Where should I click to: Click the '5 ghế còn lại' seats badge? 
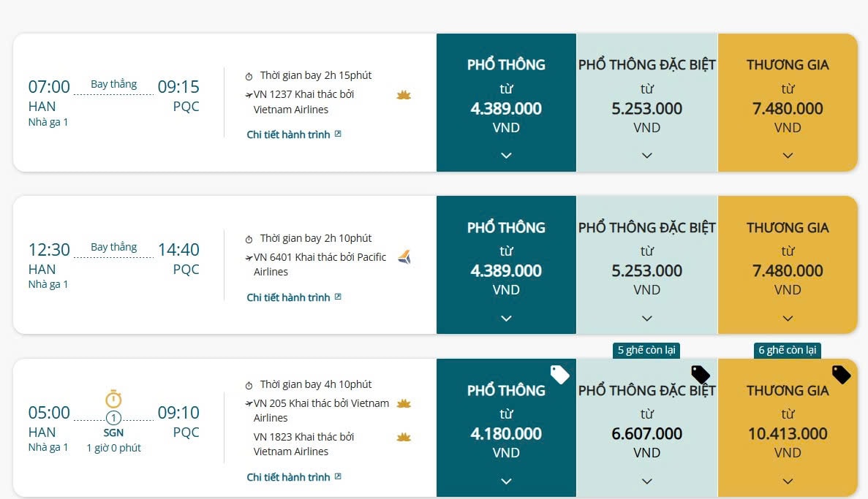[x=646, y=350]
